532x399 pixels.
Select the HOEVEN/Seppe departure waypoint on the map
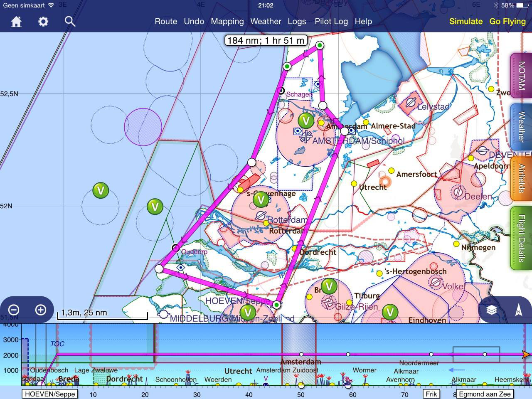point(277,305)
